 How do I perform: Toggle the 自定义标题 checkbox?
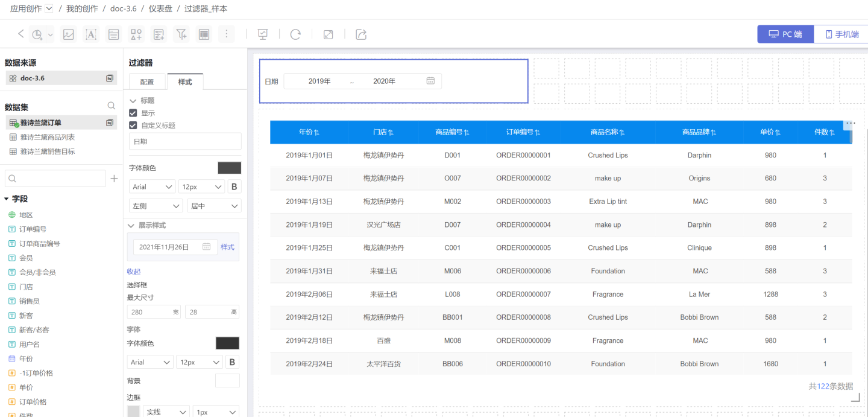133,125
